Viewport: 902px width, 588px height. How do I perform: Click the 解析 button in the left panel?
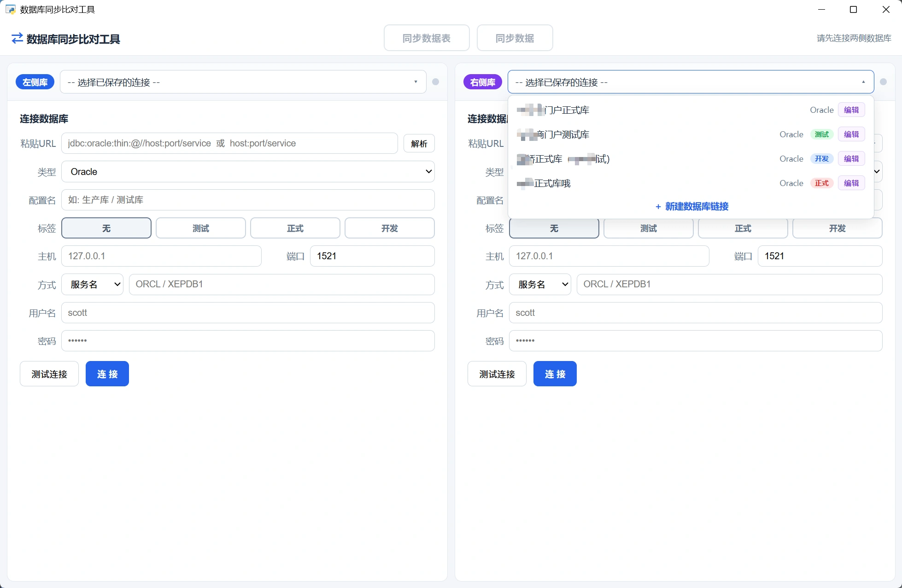pos(419,144)
